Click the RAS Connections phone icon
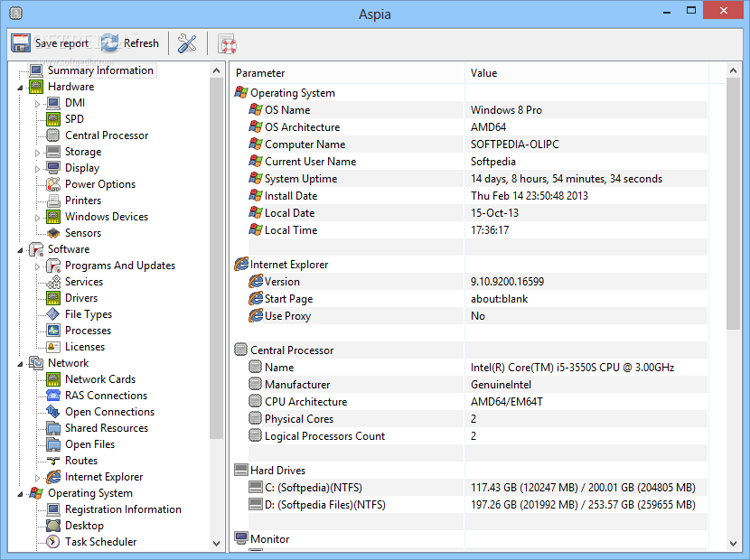750x560 pixels. (53, 396)
